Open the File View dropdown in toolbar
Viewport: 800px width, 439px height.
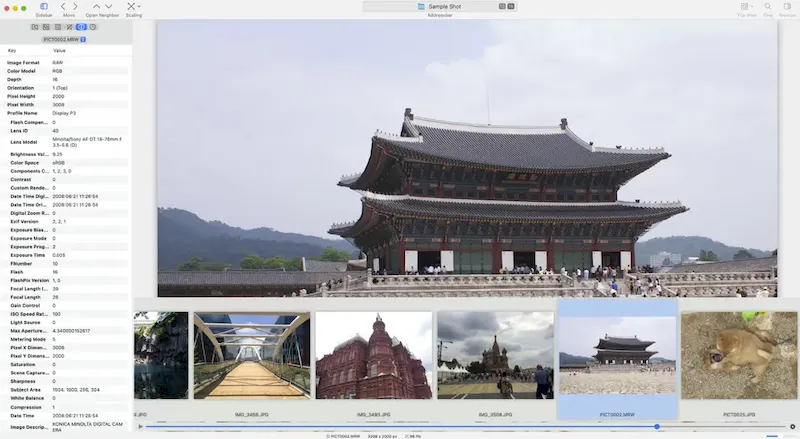[x=746, y=7]
